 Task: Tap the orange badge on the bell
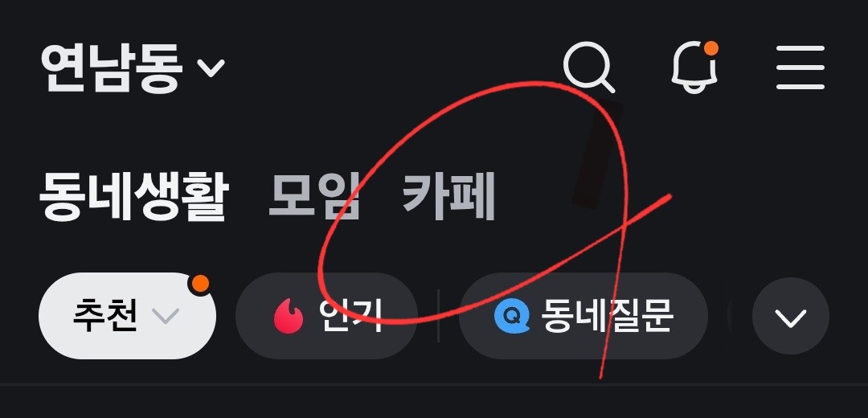(x=710, y=48)
